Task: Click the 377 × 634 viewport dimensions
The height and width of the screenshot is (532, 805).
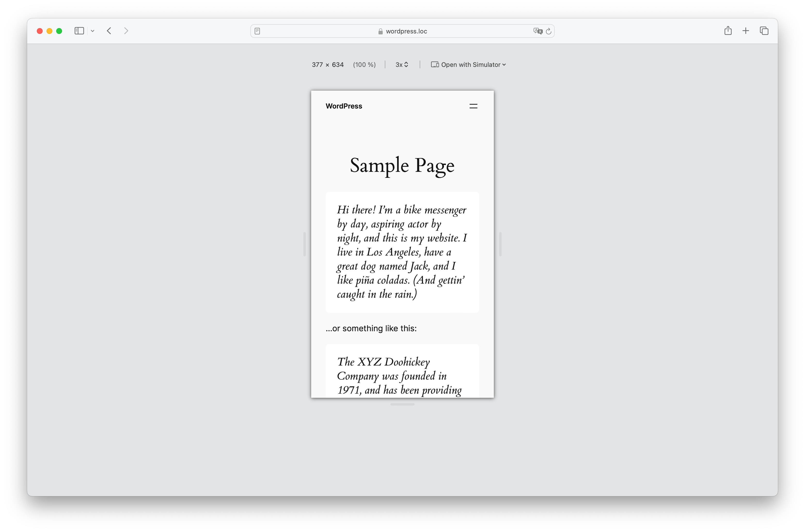Action: 327,64
